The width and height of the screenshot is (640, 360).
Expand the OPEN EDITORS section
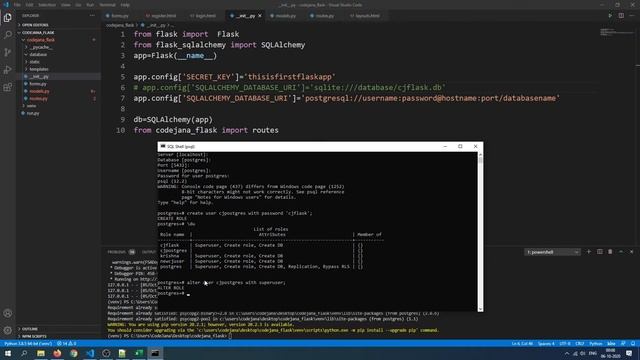[x=35, y=25]
